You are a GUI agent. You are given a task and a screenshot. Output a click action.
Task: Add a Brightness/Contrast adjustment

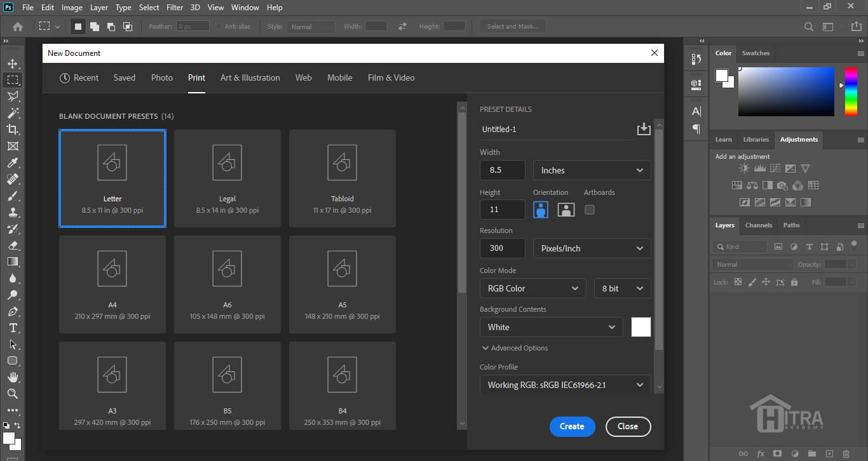point(744,168)
